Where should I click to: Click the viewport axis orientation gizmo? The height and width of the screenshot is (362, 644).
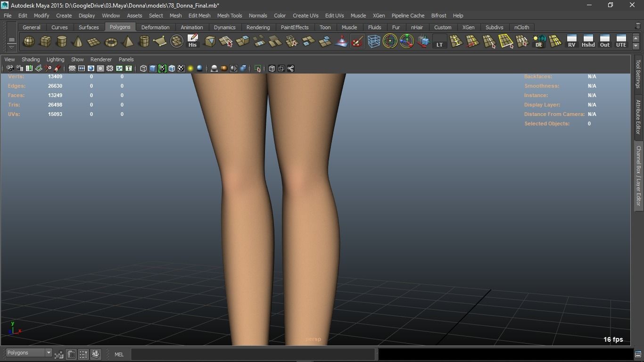point(14,329)
